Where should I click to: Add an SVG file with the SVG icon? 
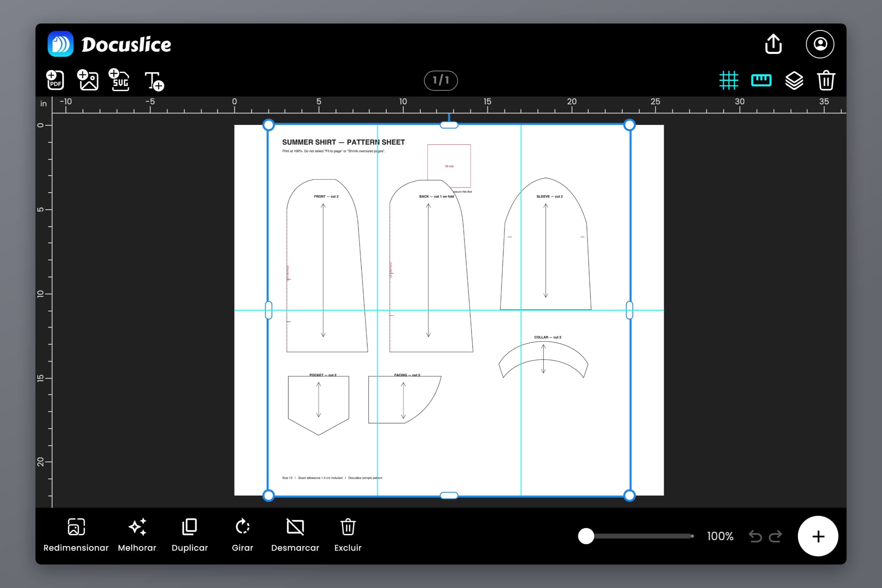click(x=119, y=80)
